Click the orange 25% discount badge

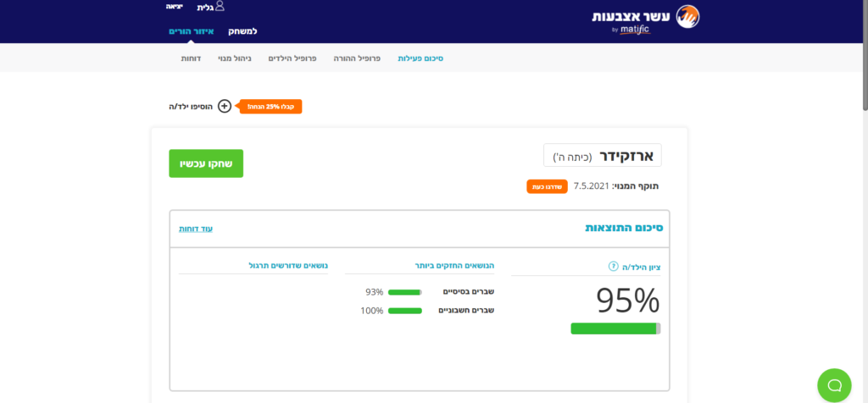click(270, 106)
